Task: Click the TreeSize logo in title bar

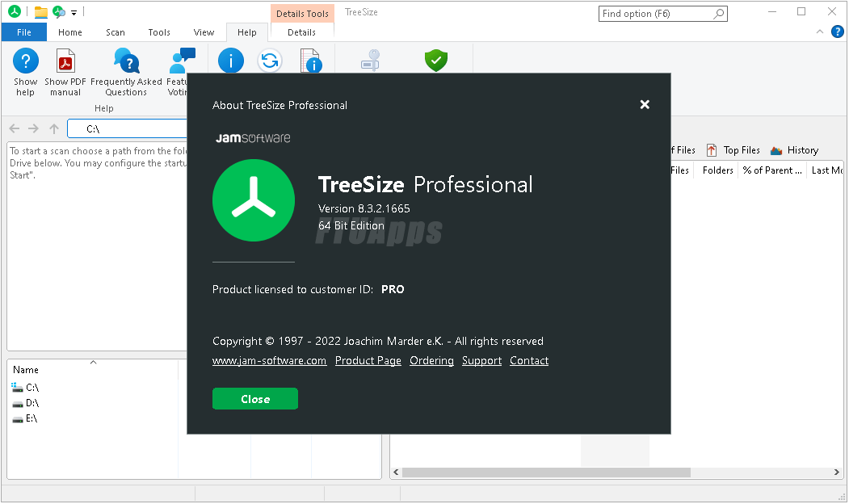Action: pos(15,11)
